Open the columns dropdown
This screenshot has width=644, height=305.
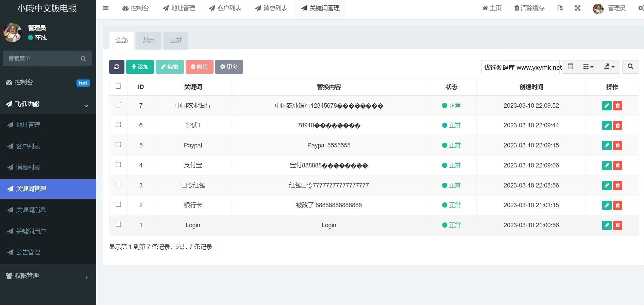pyautogui.click(x=588, y=67)
